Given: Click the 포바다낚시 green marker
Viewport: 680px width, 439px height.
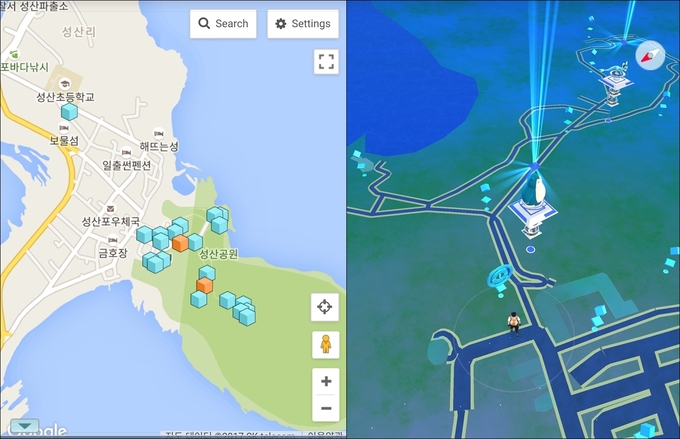Looking at the screenshot, I should (x=14, y=55).
